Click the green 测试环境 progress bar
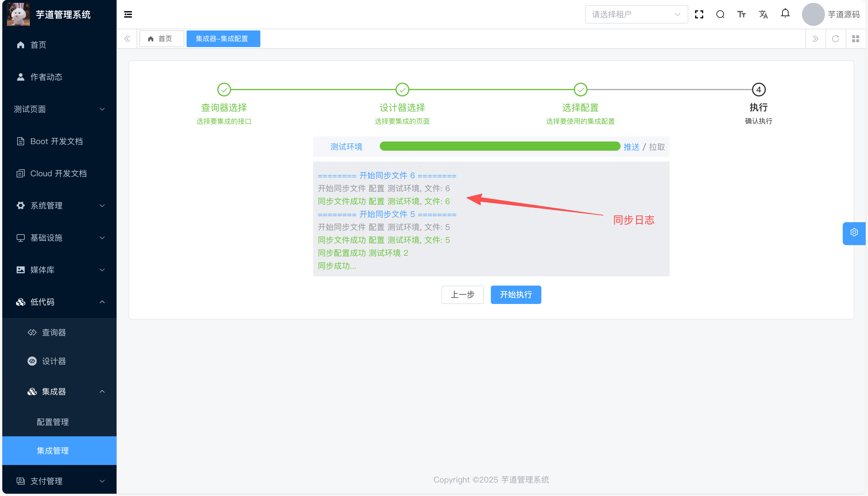The height and width of the screenshot is (496, 868). (x=499, y=146)
